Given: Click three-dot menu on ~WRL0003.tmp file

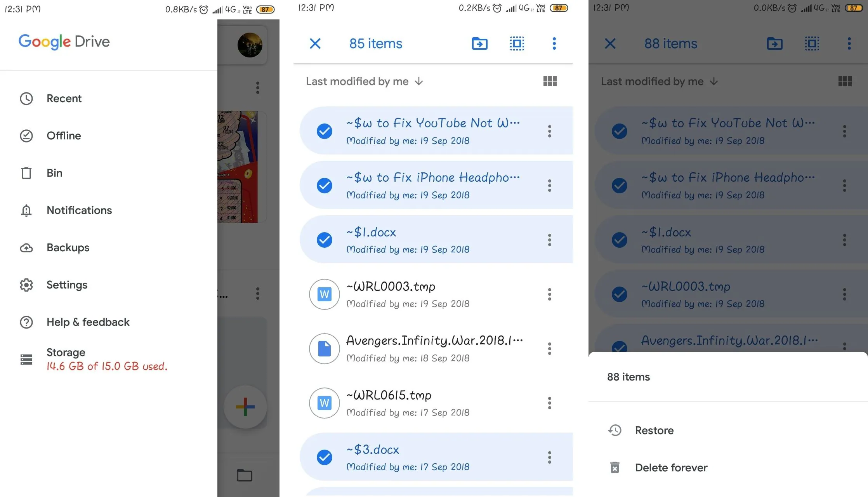Looking at the screenshot, I should pyautogui.click(x=549, y=294).
